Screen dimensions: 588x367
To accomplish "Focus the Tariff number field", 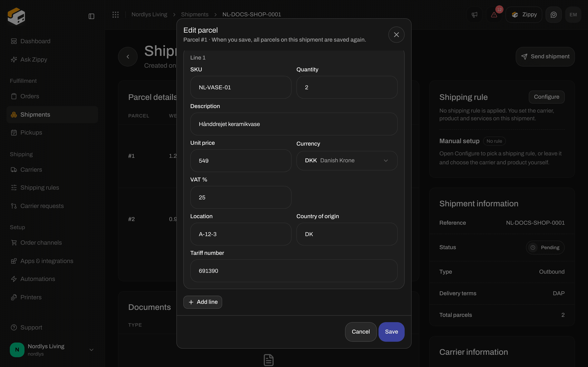I will coord(294,271).
